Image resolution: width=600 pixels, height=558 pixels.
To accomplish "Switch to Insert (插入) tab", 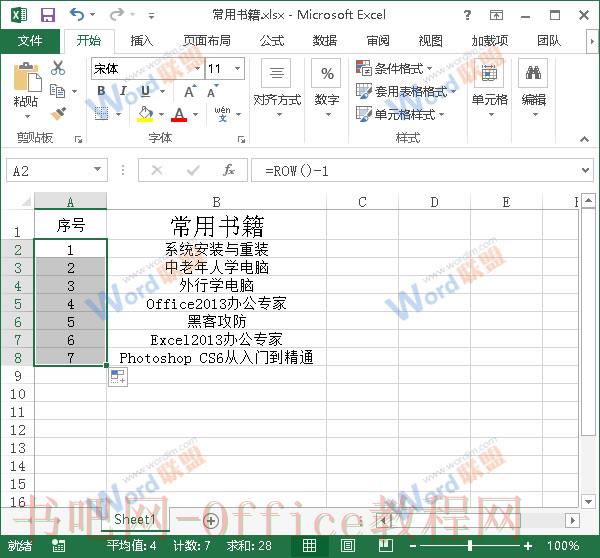I will (x=142, y=41).
